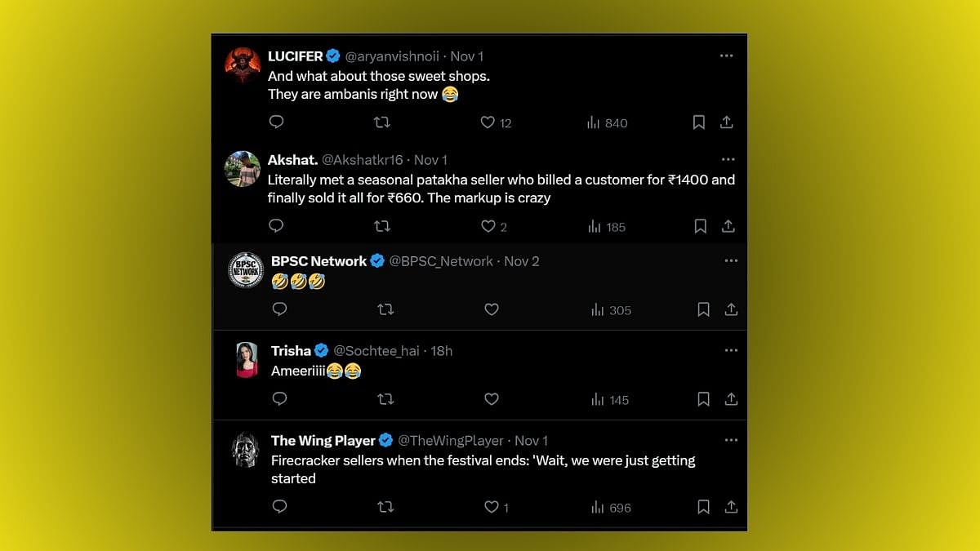Open Trisha's tweet timestamp 18h
This screenshot has height=551, width=980.
pyautogui.click(x=441, y=351)
